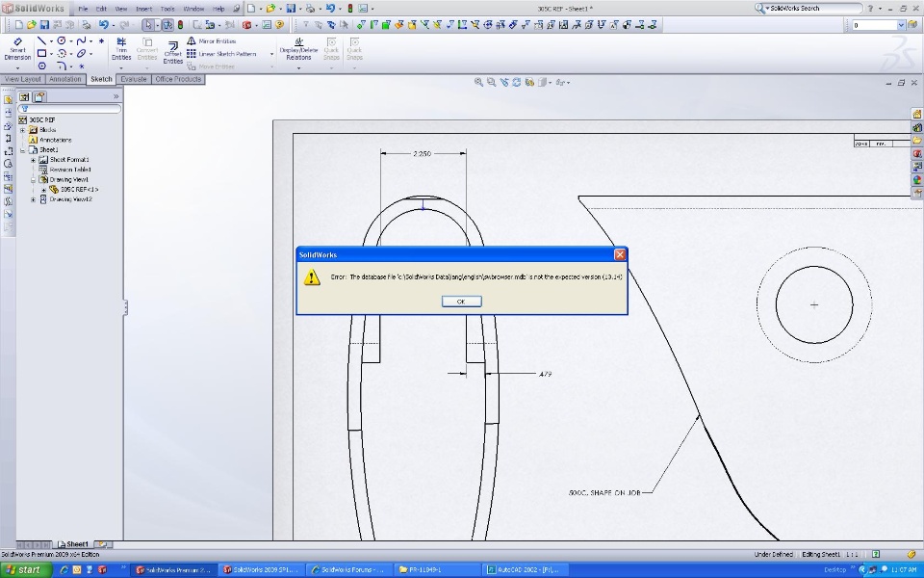
Task: Switch to the View Layout tab
Action: pyautogui.click(x=23, y=79)
